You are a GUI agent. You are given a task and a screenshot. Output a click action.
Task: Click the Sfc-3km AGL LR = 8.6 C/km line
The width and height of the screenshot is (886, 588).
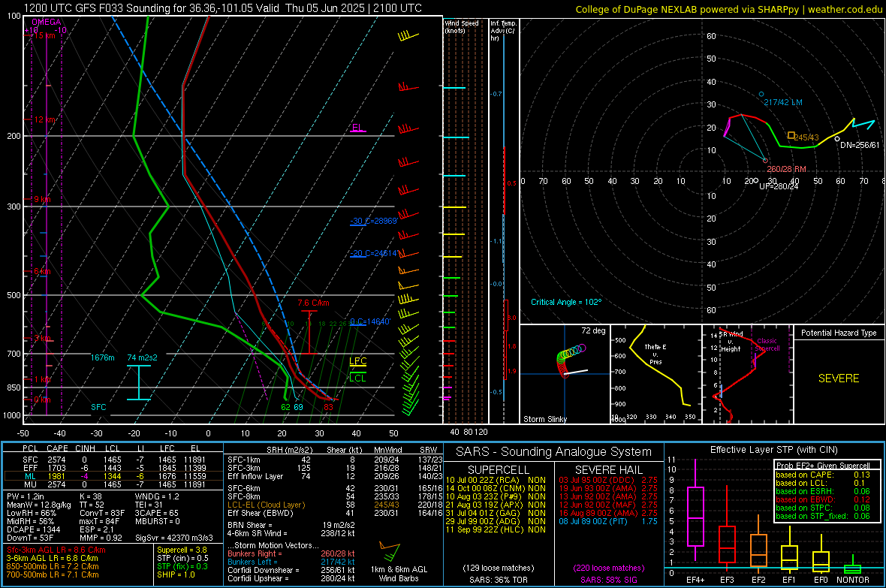pos(56,550)
